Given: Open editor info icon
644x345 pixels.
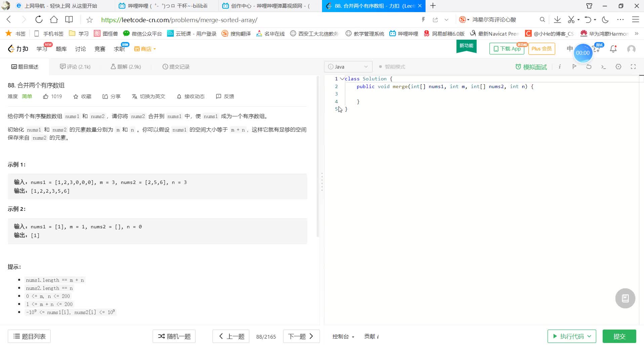Looking at the screenshot, I should click(560, 67).
